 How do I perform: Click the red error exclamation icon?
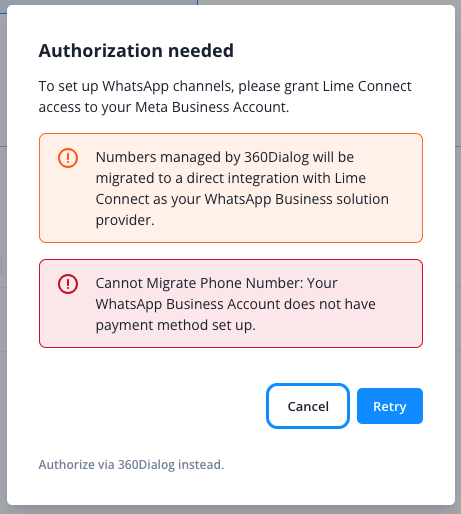68,284
